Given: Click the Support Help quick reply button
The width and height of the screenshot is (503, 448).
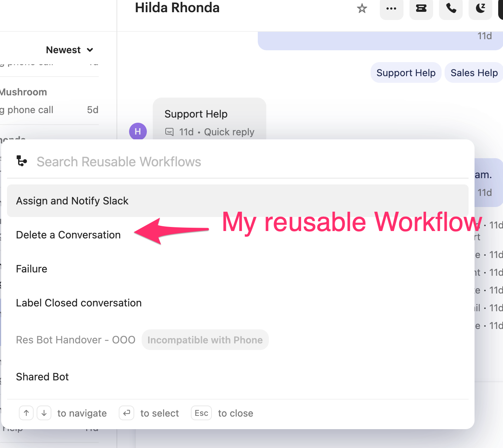Looking at the screenshot, I should [x=406, y=73].
